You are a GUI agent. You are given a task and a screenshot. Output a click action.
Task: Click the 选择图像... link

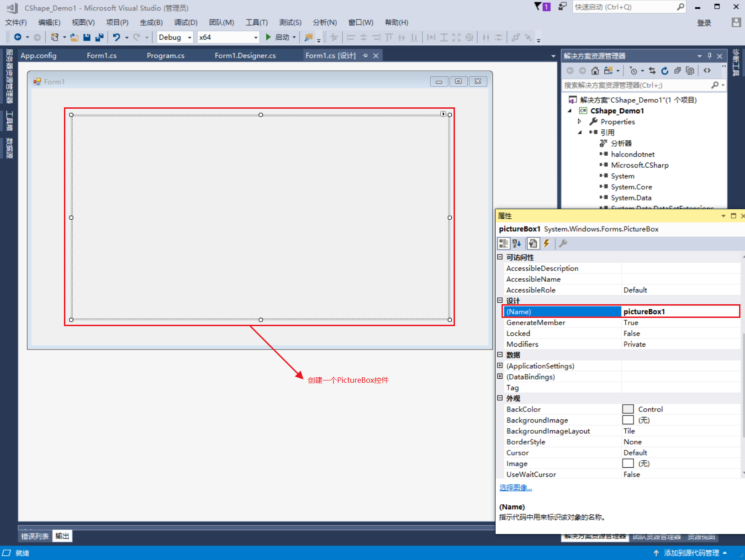pyautogui.click(x=516, y=487)
